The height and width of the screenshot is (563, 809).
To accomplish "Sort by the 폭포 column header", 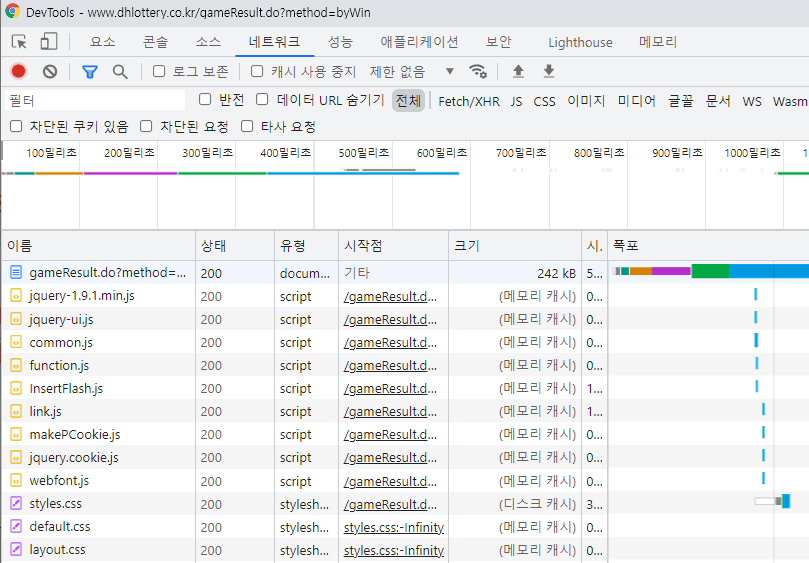I will click(x=708, y=246).
